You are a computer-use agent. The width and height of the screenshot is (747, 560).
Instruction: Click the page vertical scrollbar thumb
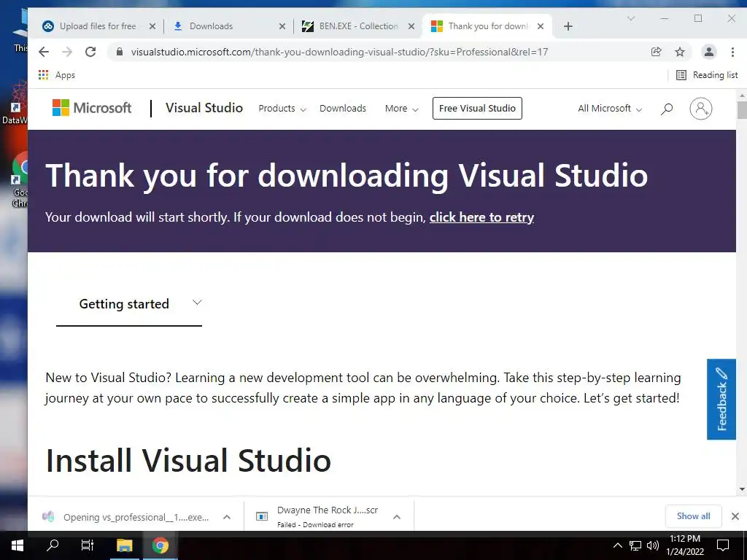pyautogui.click(x=742, y=110)
